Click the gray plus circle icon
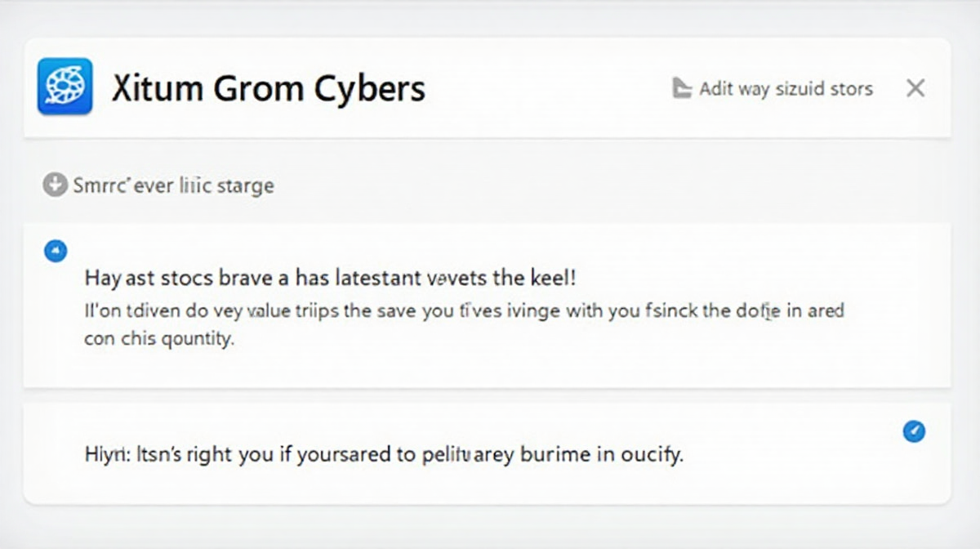 [x=54, y=185]
